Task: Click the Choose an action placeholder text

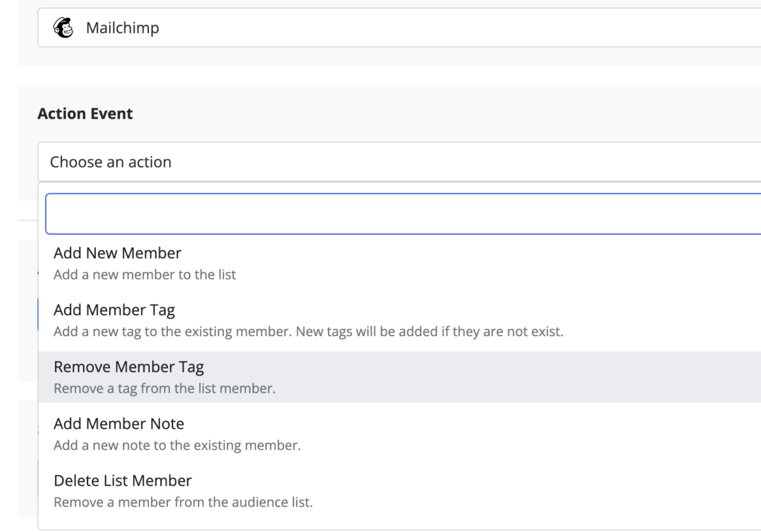Action: pos(111,162)
